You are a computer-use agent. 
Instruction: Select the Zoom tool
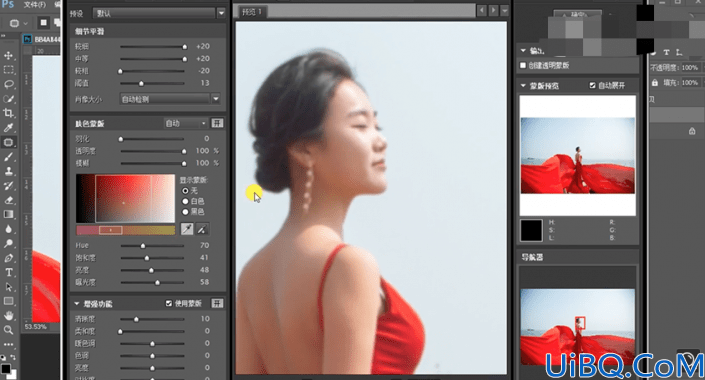pos(8,330)
